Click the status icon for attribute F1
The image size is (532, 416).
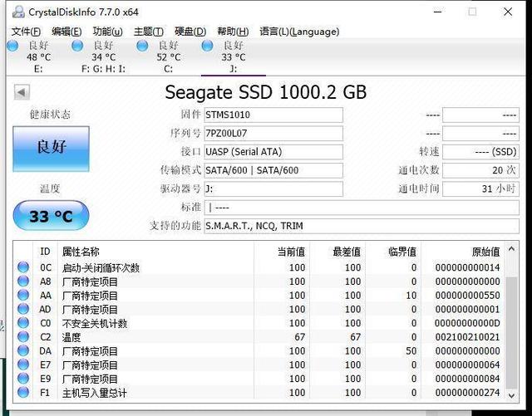point(23,392)
